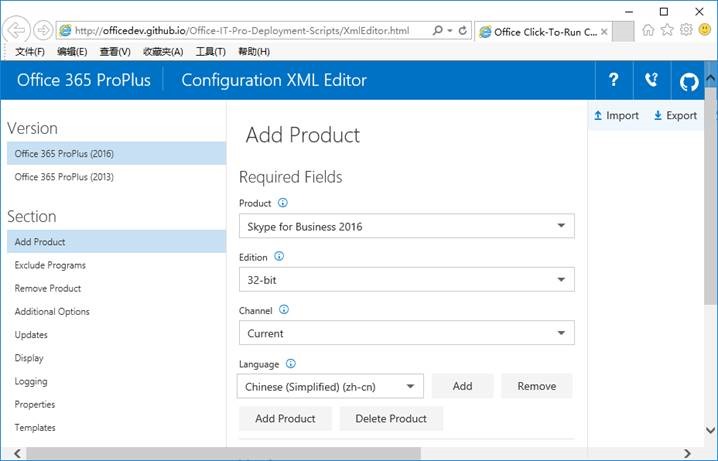Go back with browser back arrow
The image size is (718, 461).
[x=16, y=31]
